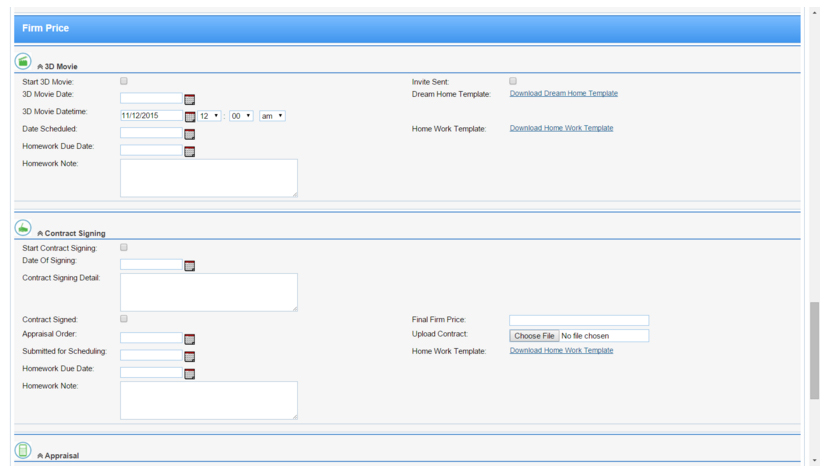The height and width of the screenshot is (470, 833).
Task: Click the Contract Signing Homework Note textarea
Action: [209, 400]
